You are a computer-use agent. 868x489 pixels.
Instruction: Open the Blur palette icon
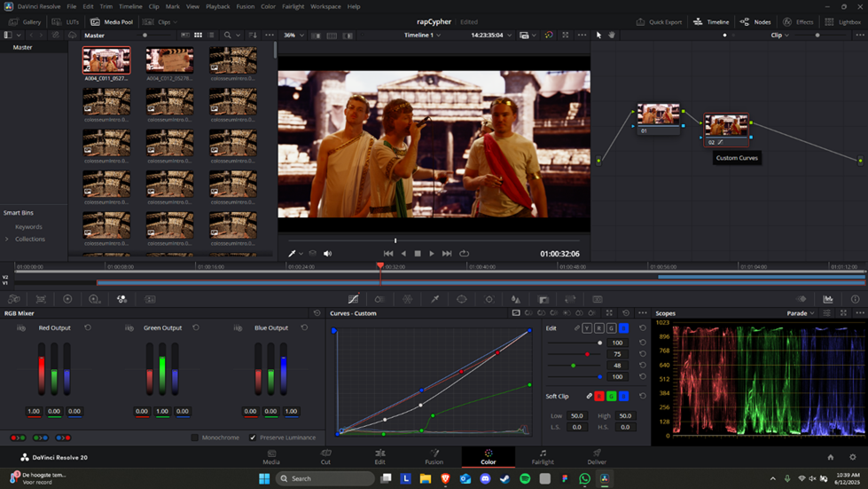516,299
